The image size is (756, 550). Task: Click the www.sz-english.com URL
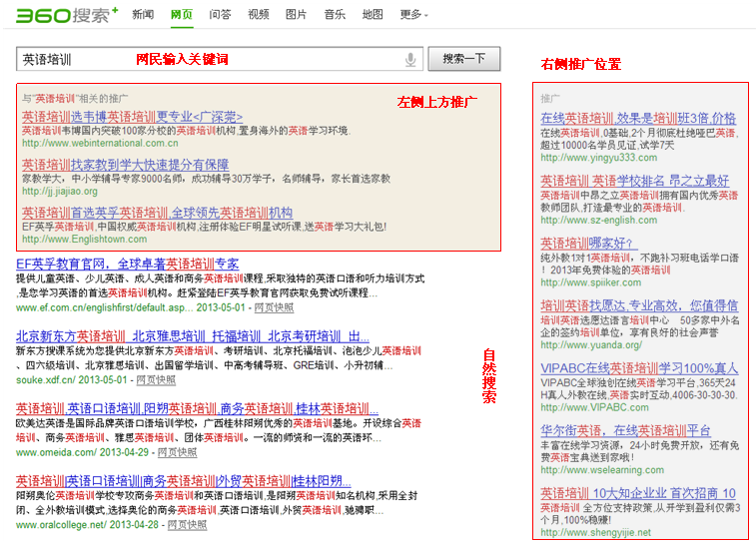[599, 220]
